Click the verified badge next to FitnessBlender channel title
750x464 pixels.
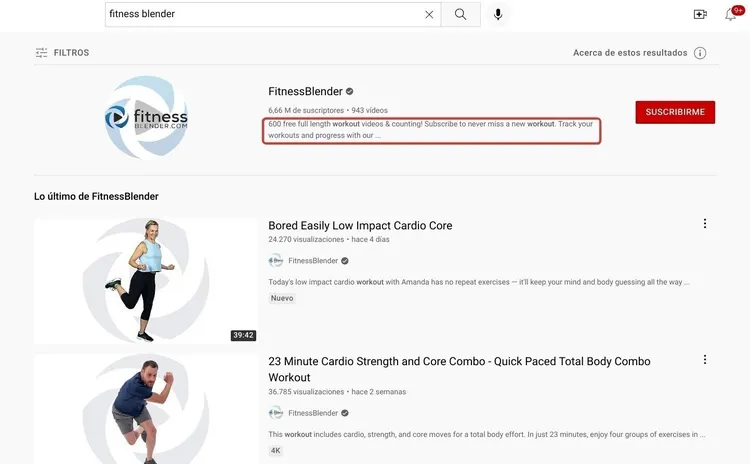pyautogui.click(x=350, y=91)
